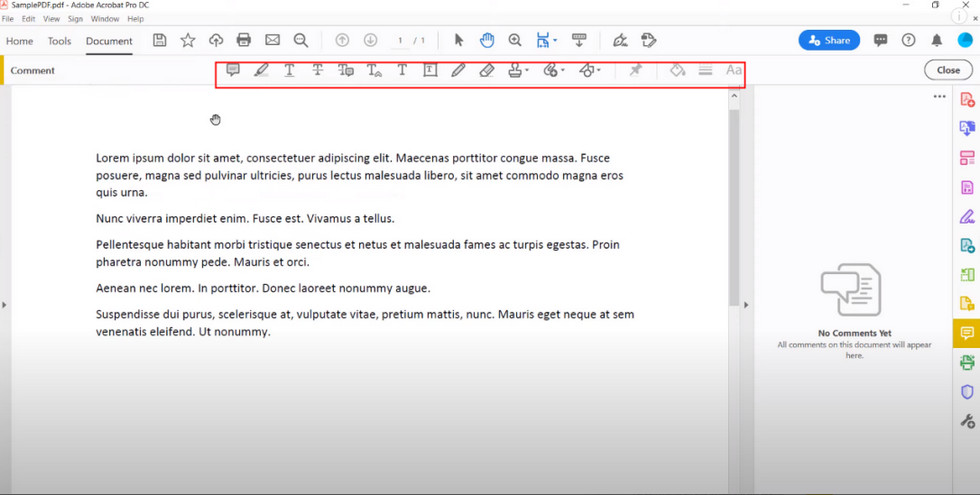Open the notifications bell
Screen dimensions: 980x495
[x=936, y=41]
